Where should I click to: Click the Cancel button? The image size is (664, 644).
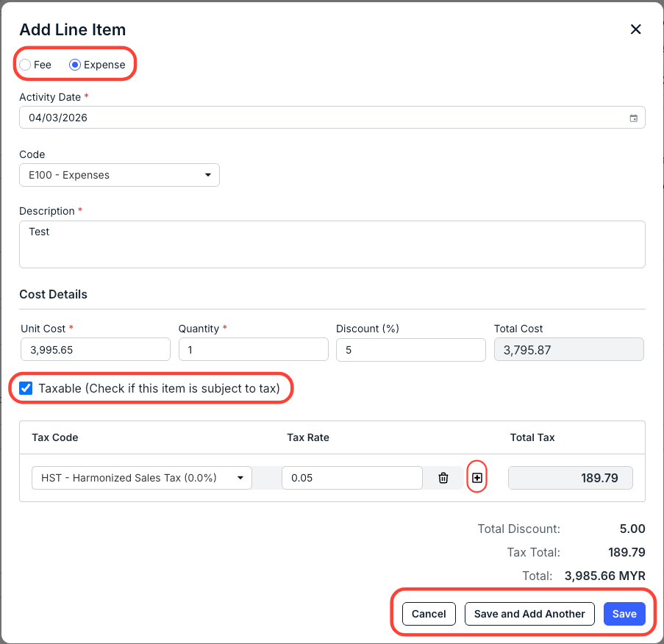pyautogui.click(x=429, y=614)
